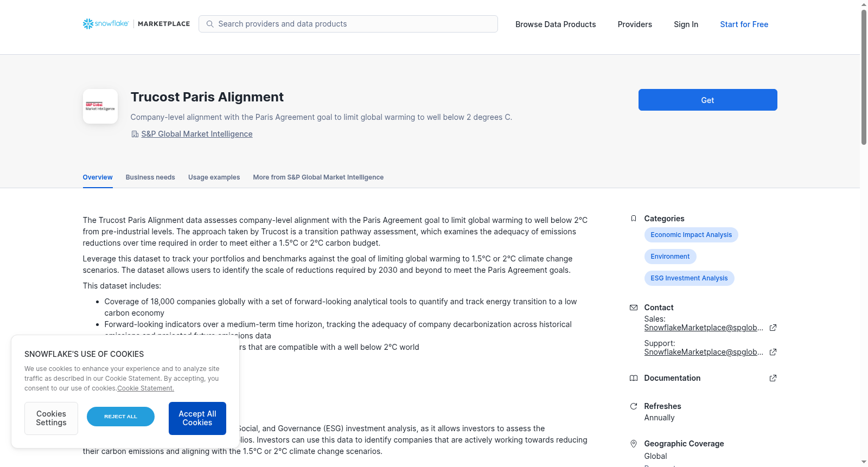Viewport: 868px width, 467px height.
Task: Click the 'Global' coverage value
Action: [x=655, y=456]
